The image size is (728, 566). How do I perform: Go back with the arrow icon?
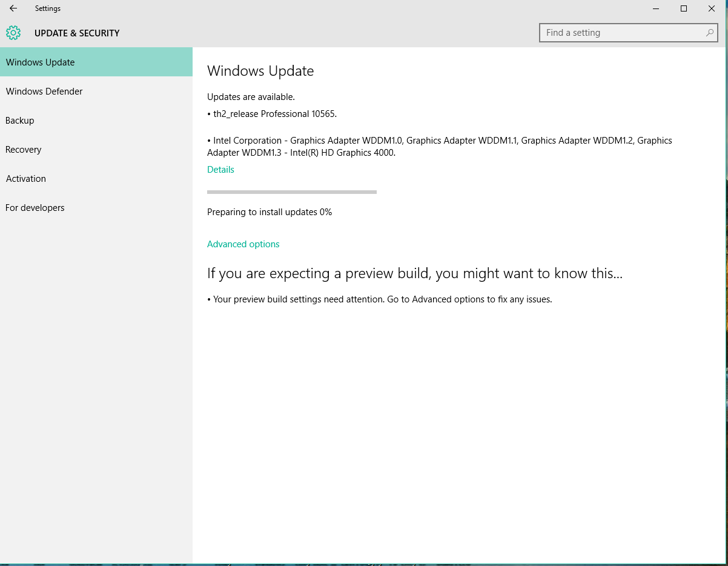pos(13,8)
